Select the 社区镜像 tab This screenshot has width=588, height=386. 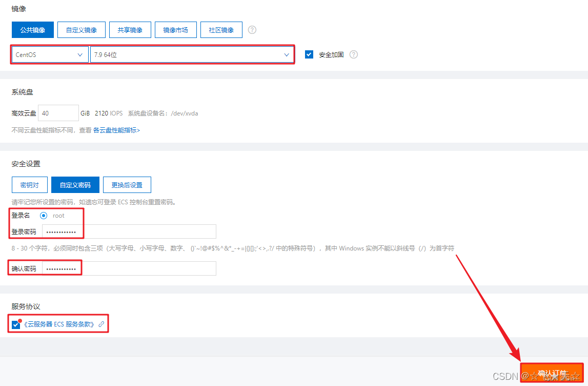point(221,30)
